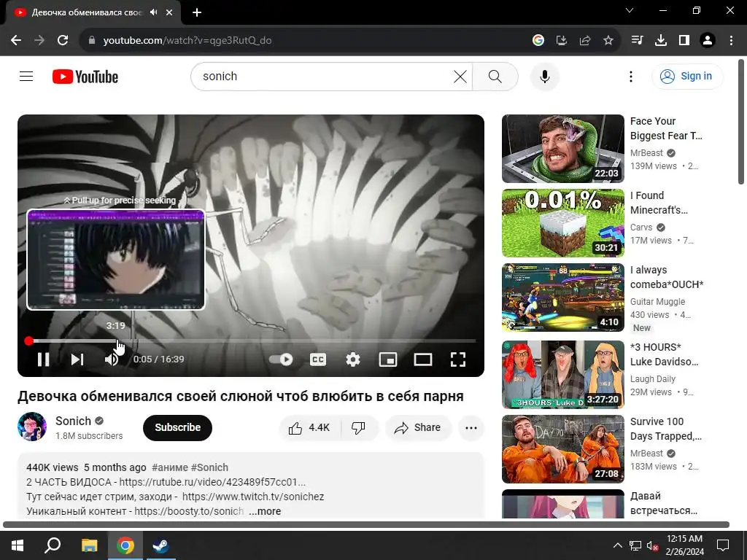Open the rutube.ru video link
This screenshot has height=560, width=747.
click(212, 482)
